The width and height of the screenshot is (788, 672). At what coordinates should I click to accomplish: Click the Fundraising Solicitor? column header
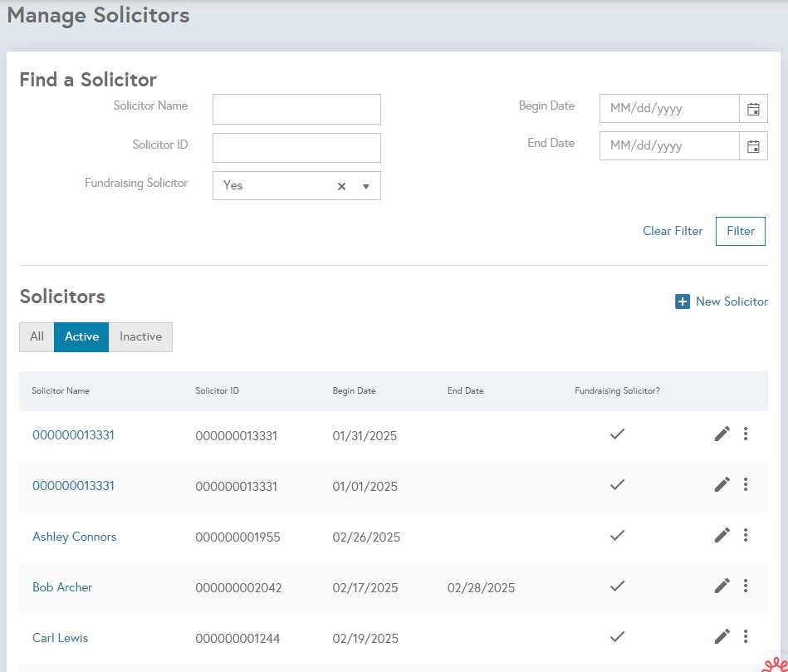[x=617, y=391]
